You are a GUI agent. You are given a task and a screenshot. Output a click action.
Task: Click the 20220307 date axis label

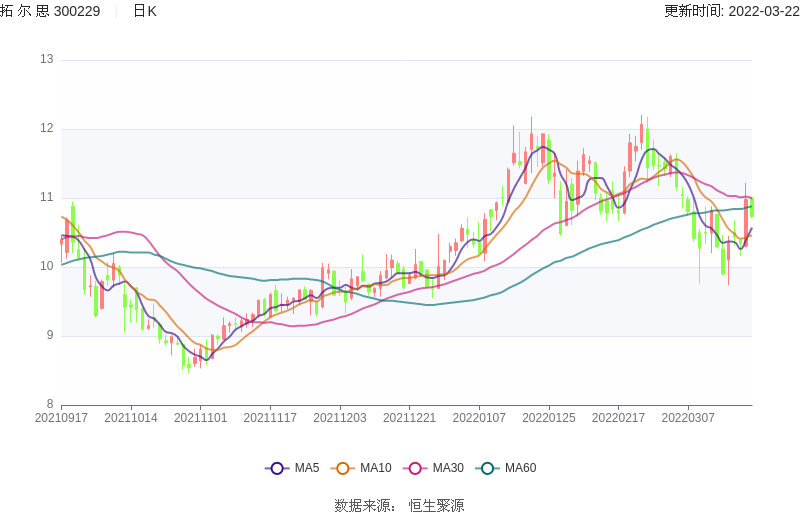(688, 417)
